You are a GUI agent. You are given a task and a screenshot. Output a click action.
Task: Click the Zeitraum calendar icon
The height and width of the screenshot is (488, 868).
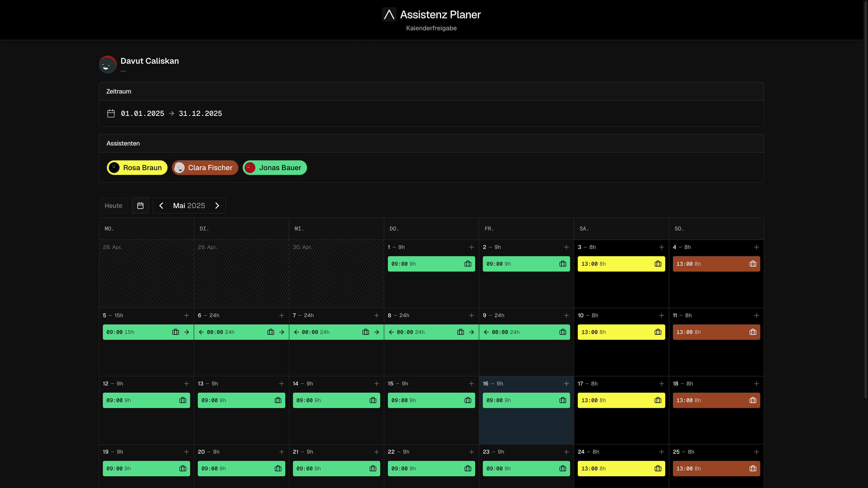click(111, 113)
